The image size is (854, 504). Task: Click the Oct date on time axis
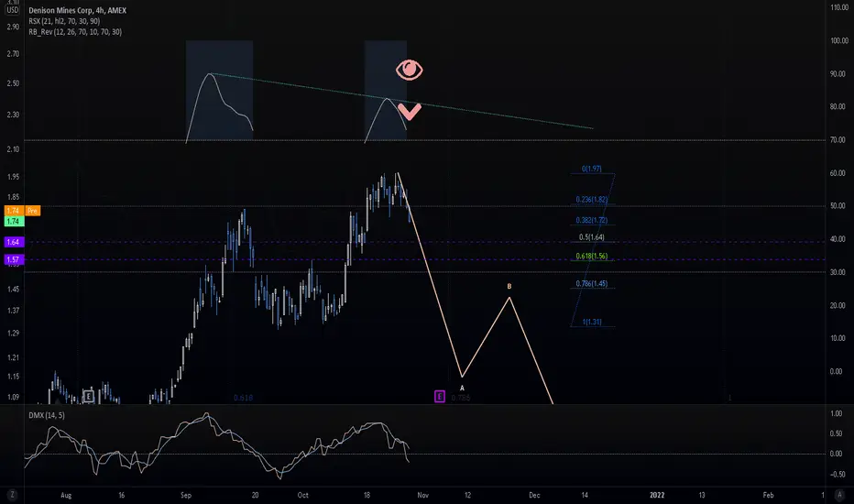302,495
